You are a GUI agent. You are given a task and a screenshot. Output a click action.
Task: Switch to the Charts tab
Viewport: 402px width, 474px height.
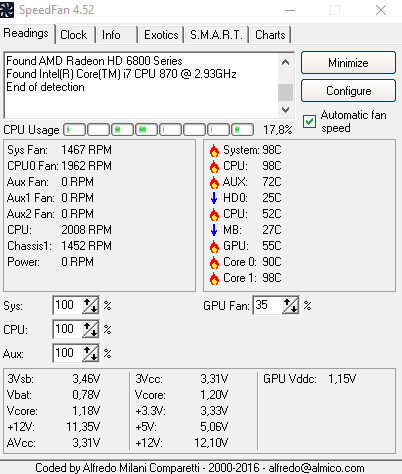click(270, 35)
